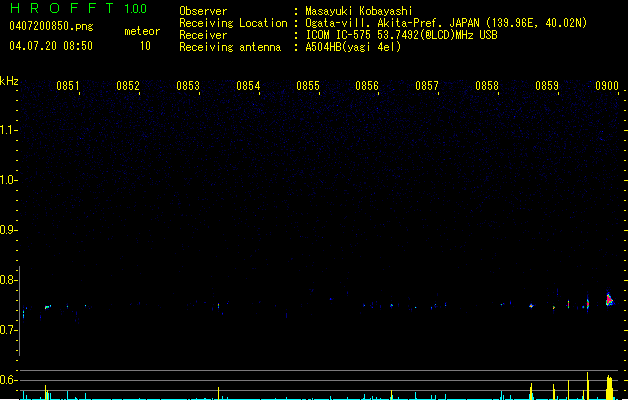Viewport: 629px width, 400px height.
Task: Click the 0853 time axis marker
Action: tap(188, 86)
